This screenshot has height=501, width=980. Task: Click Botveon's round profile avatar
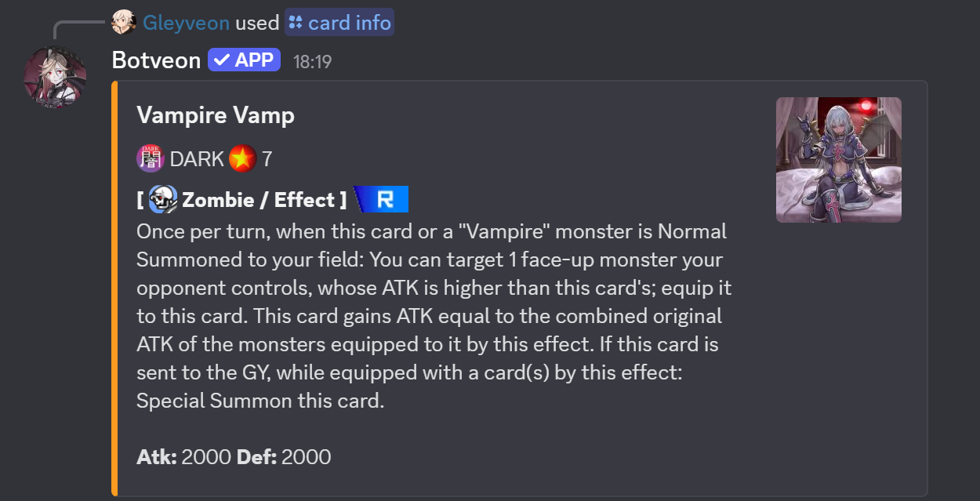click(55, 78)
